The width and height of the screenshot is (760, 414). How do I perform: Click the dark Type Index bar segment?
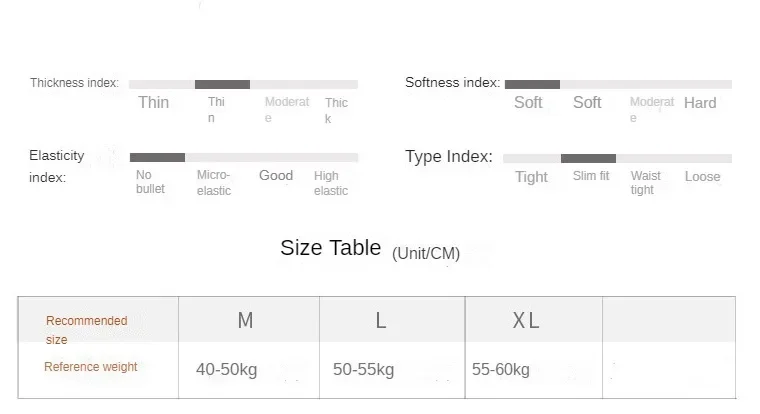(588, 158)
